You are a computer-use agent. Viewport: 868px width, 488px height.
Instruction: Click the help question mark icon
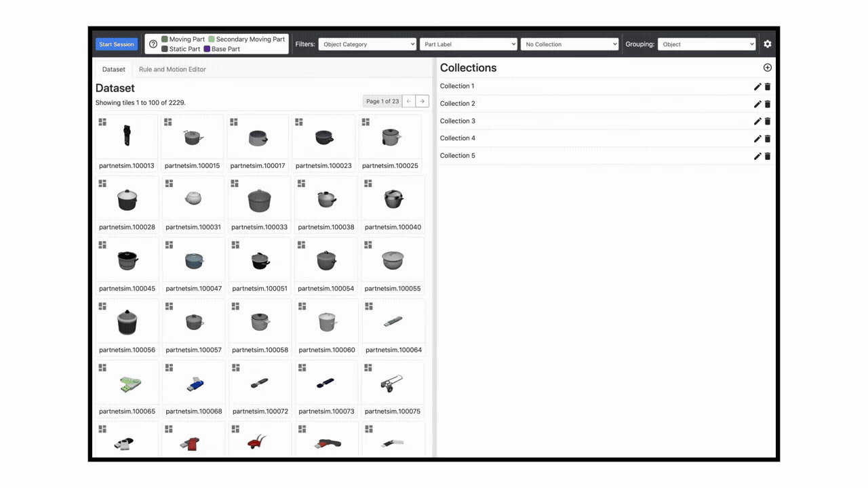[x=153, y=44]
